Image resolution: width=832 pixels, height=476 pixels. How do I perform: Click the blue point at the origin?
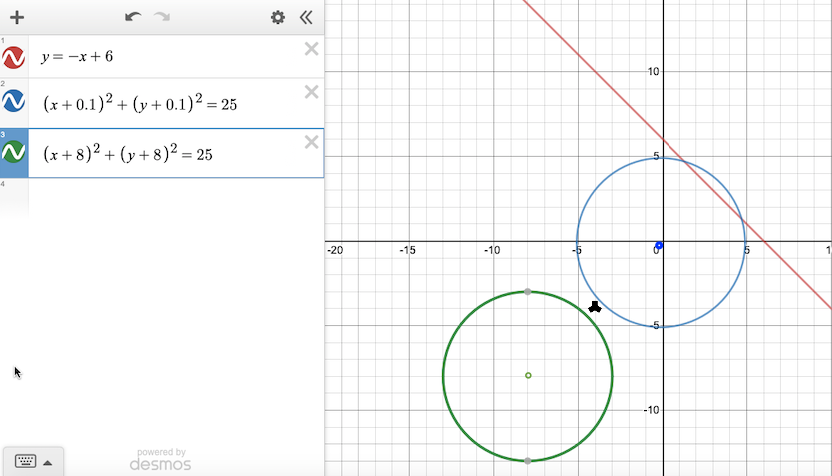click(x=659, y=245)
